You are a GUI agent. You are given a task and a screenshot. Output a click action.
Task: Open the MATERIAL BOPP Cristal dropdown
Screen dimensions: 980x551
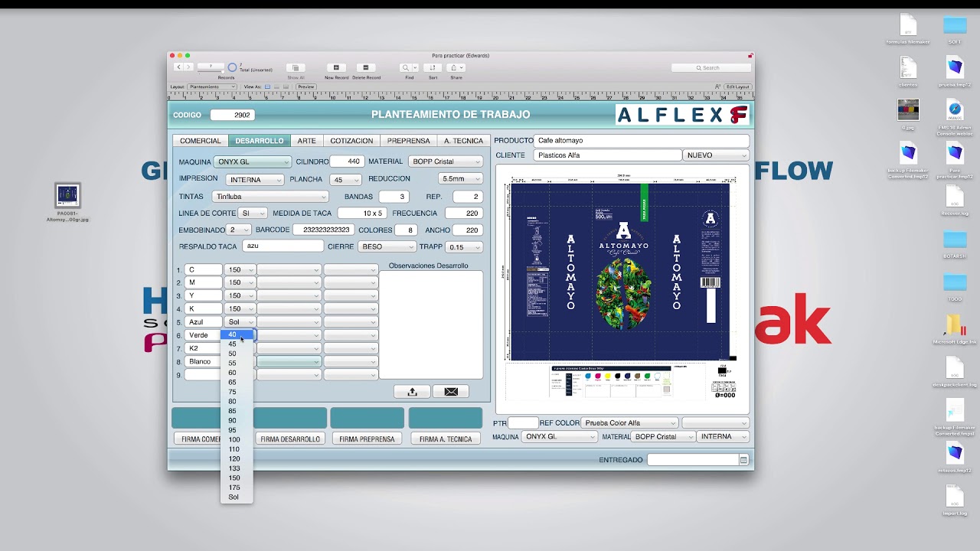446,161
